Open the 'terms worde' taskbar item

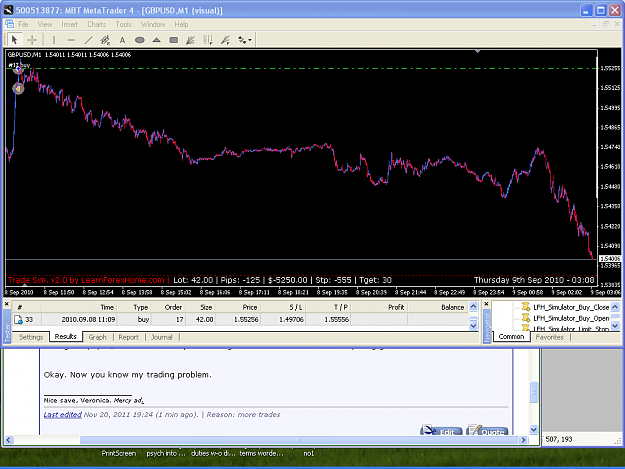tap(261, 453)
